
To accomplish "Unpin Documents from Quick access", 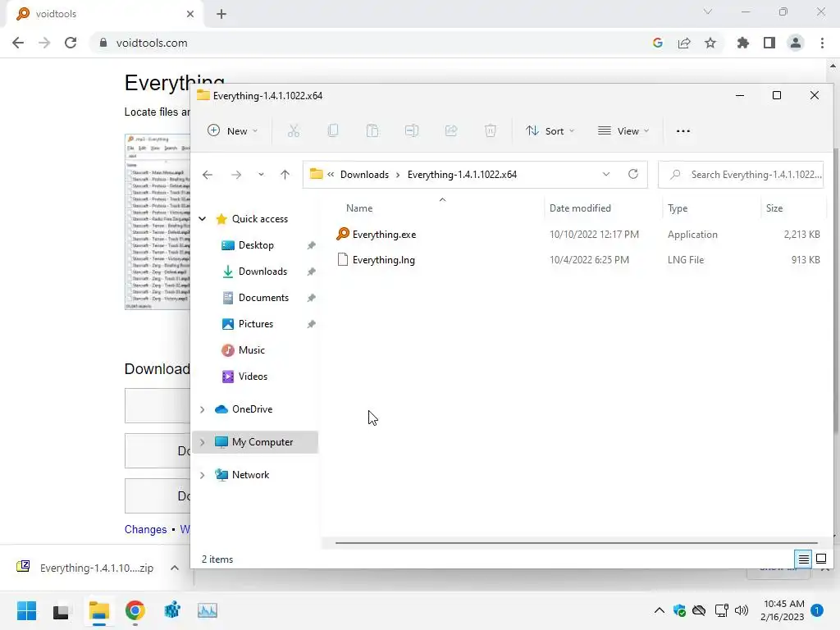I will coord(311,298).
